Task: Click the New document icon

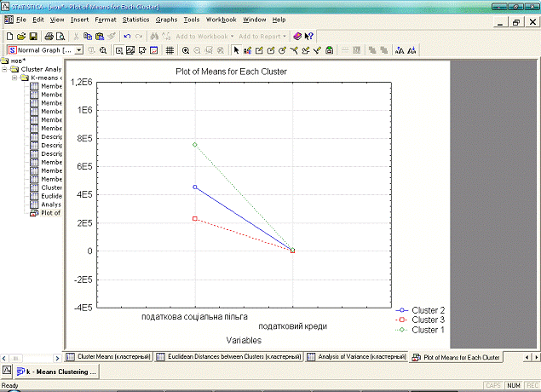Action: tap(9, 37)
